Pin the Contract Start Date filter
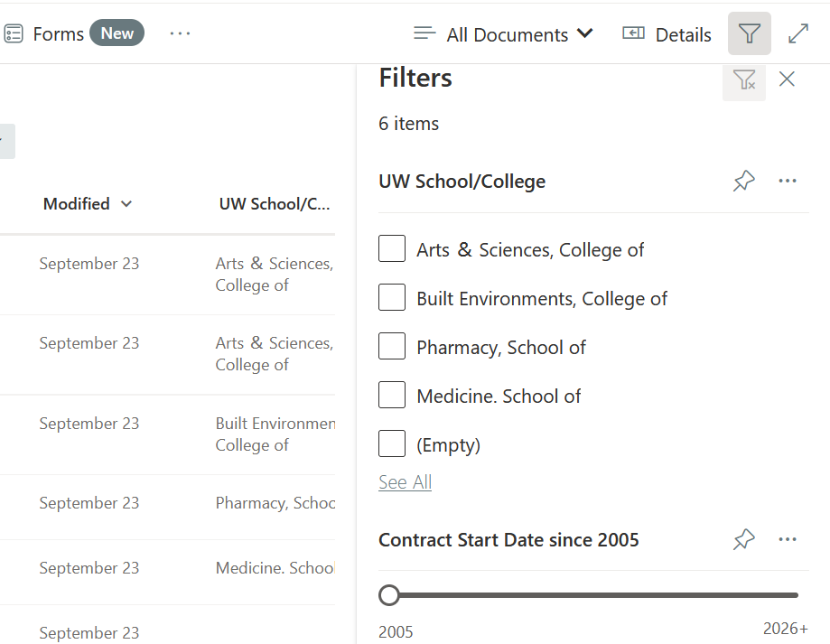 743,539
